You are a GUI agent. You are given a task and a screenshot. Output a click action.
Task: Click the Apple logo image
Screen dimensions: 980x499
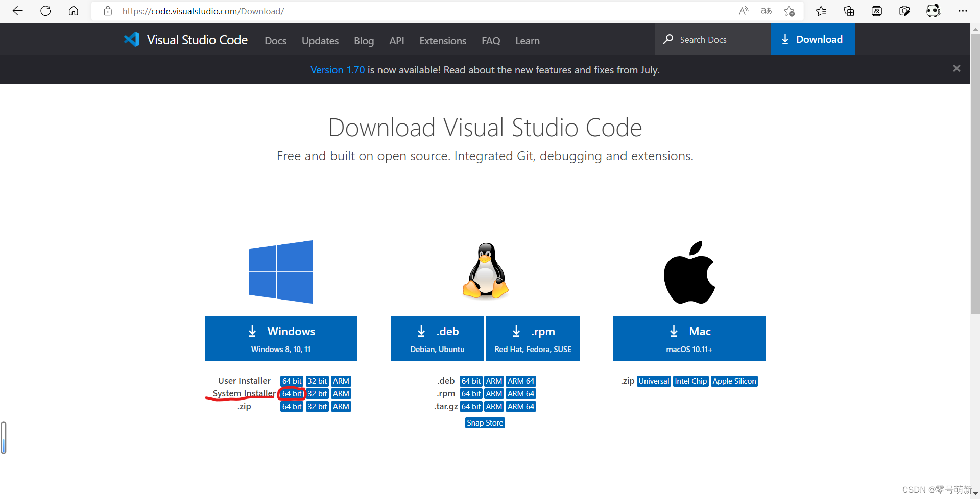point(689,272)
